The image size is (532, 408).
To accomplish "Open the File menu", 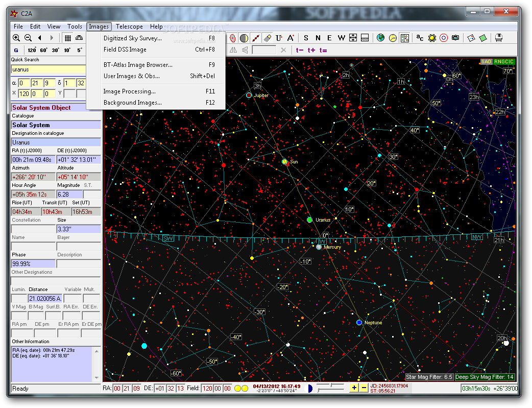I will [18, 27].
